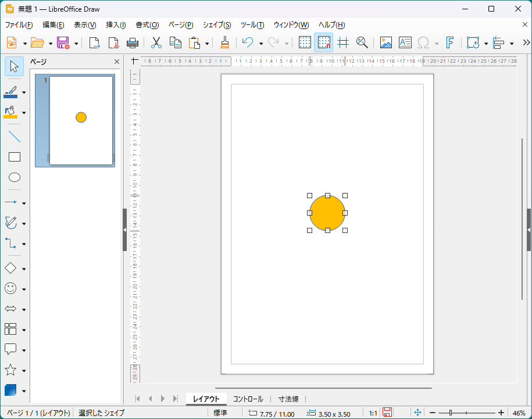The image size is (532, 419).
Task: Open the symbol shapes dropdown arrow
Action: click(24, 289)
